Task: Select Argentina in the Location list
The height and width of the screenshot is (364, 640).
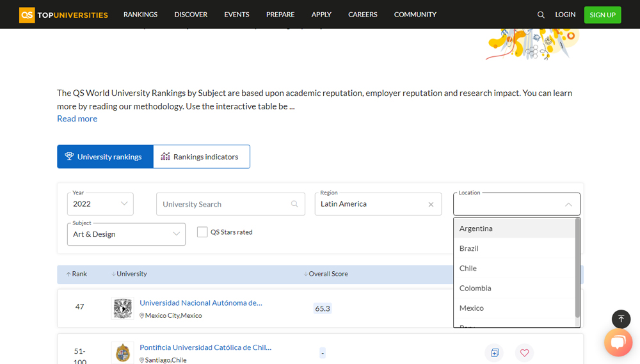Action: pos(515,228)
